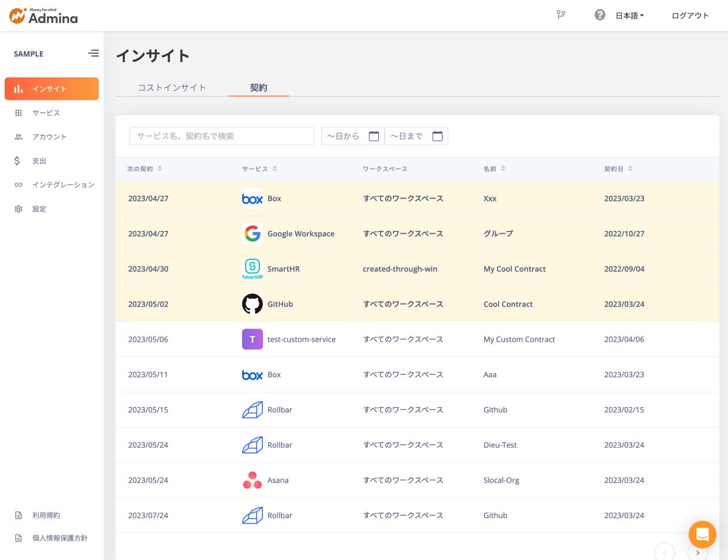The height and width of the screenshot is (560, 728).
Task: Click the Asana logo in contract row
Action: pos(252,480)
